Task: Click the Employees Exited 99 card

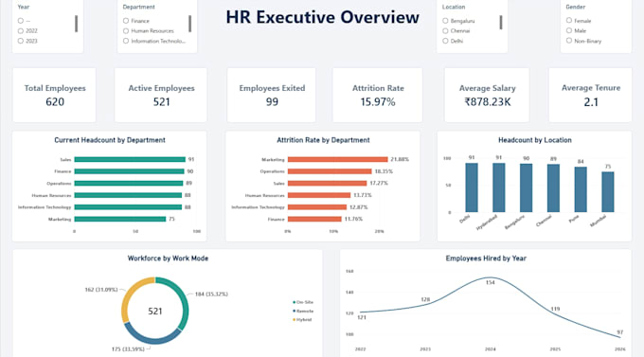Action: pyautogui.click(x=272, y=95)
